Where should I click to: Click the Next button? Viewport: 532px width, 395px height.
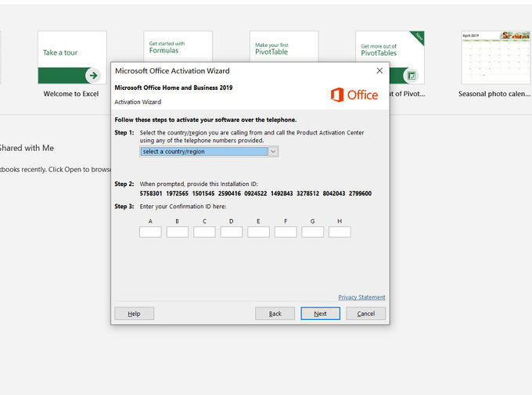[x=320, y=314]
